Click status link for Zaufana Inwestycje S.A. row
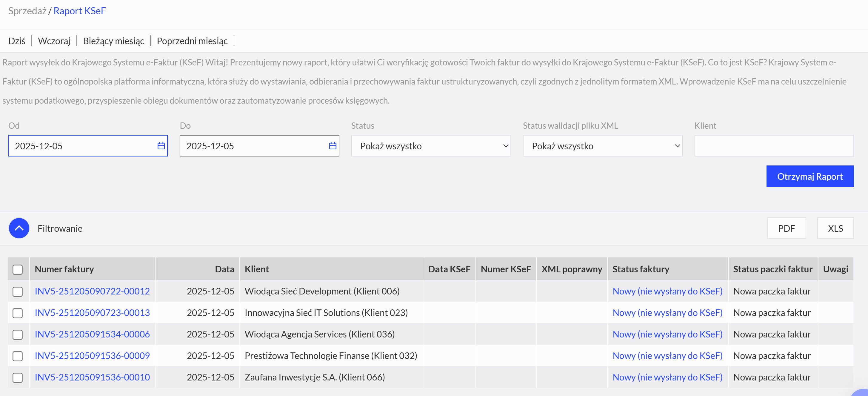 [x=667, y=377]
